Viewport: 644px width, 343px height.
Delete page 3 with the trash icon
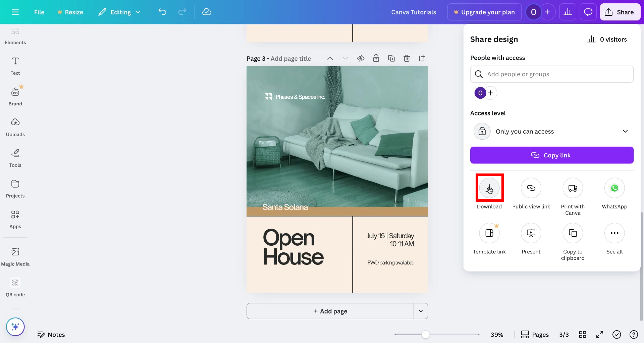tap(407, 58)
